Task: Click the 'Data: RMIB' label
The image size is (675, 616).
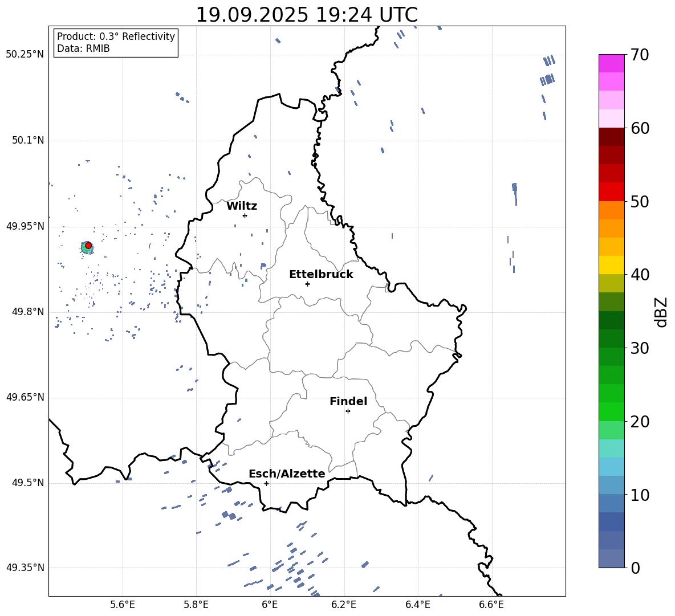Action: [x=83, y=48]
